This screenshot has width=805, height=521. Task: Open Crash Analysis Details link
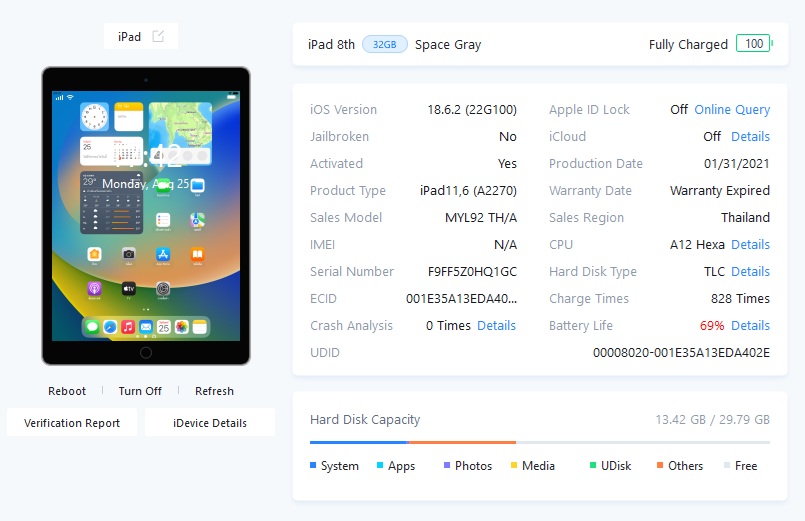[496, 325]
